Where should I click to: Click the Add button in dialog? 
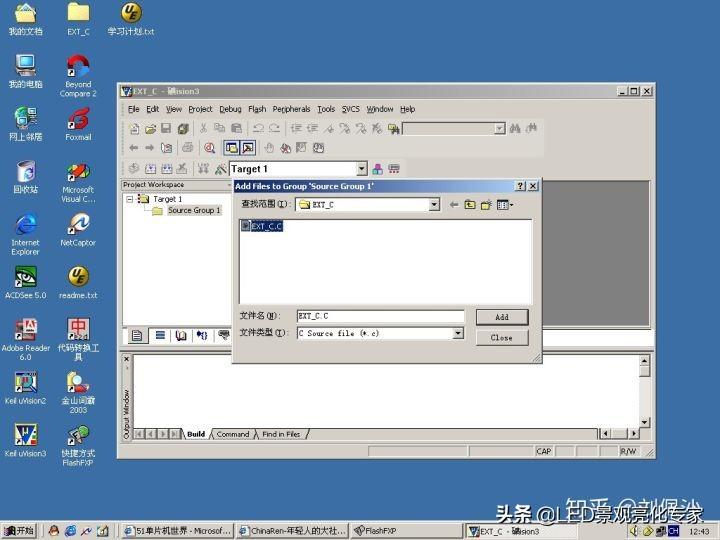[502, 317]
